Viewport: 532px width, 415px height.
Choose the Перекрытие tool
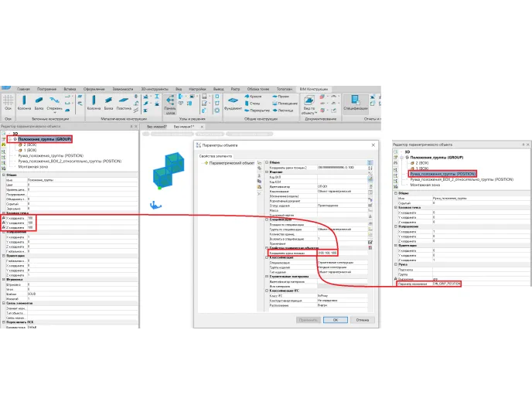tap(257, 111)
